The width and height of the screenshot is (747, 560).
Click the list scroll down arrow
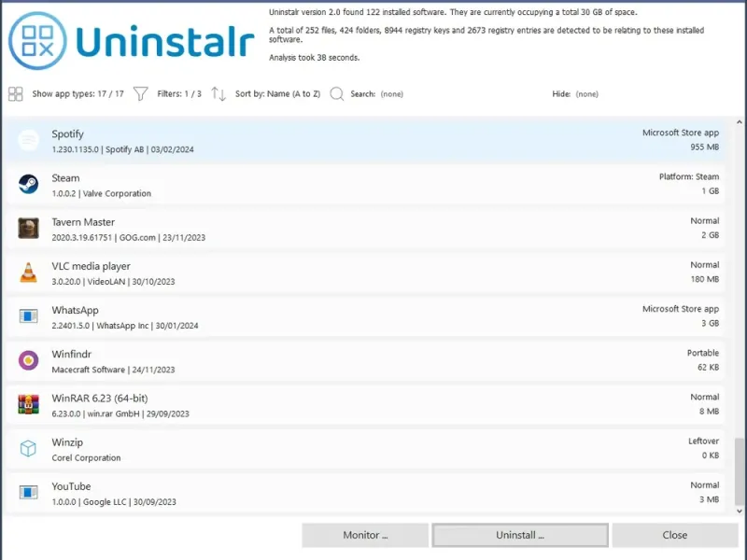click(x=740, y=511)
